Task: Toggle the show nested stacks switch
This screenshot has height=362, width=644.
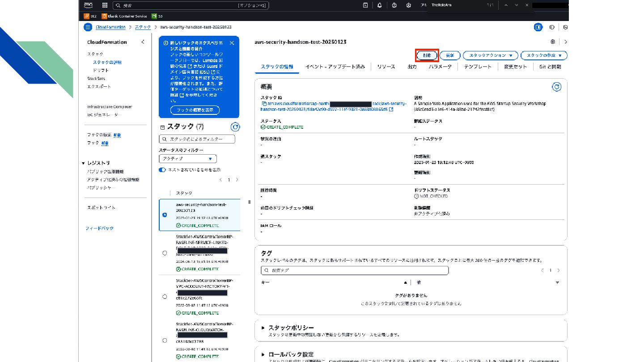Action: pos(162,170)
